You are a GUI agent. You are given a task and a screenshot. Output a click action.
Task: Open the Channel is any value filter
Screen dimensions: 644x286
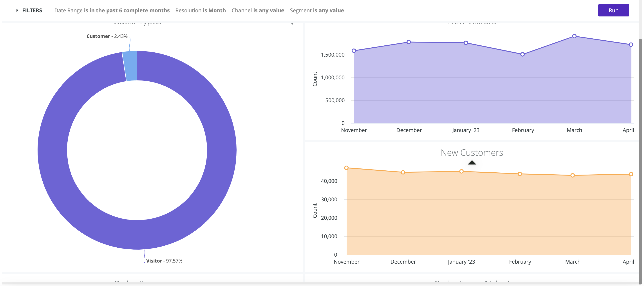(257, 10)
